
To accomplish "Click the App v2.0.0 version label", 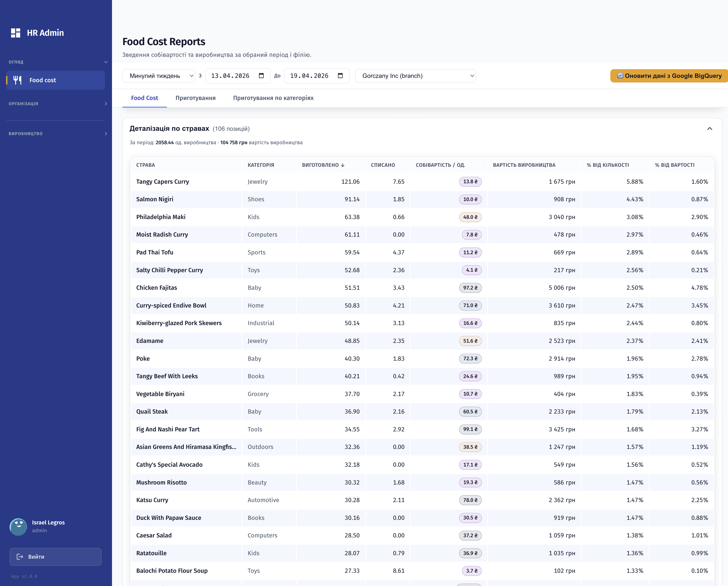I will (x=24, y=576).
